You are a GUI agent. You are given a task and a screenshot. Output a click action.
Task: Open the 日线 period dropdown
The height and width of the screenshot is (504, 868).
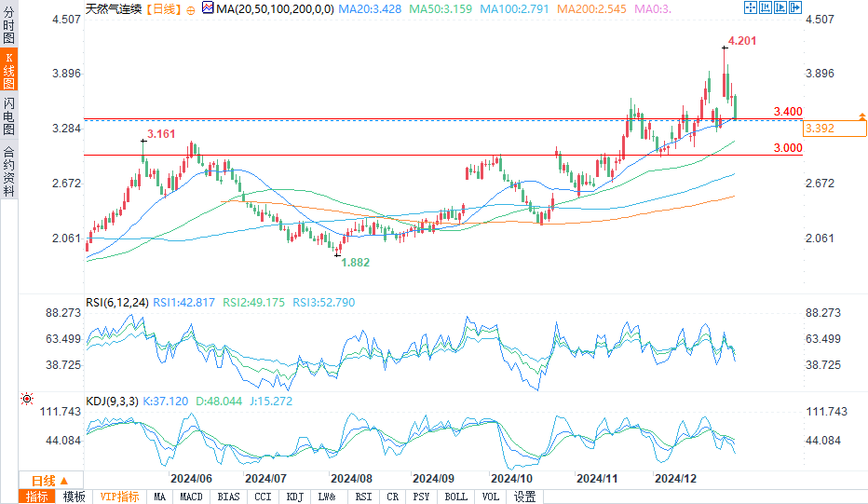pos(50,480)
